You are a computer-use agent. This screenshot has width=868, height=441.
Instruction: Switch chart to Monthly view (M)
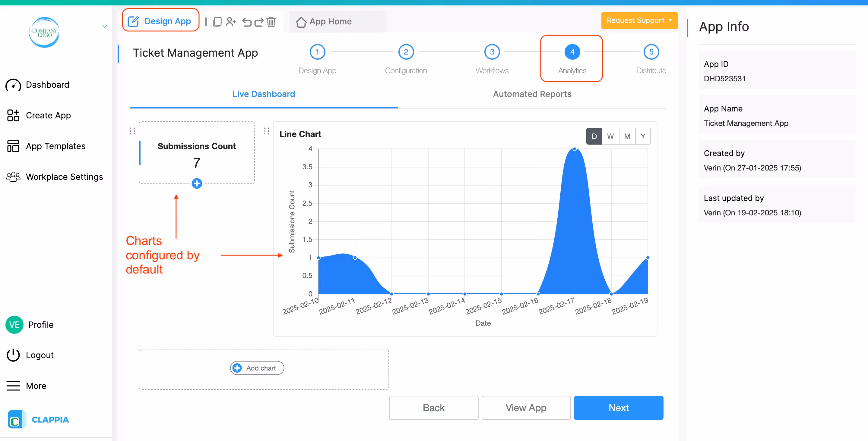(627, 136)
